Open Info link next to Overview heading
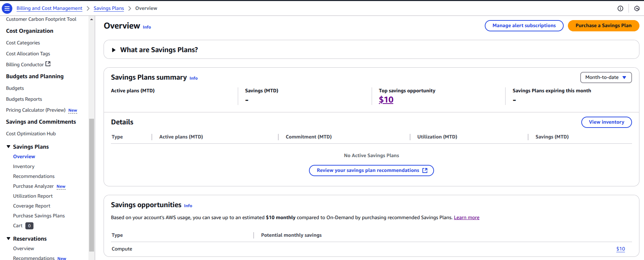Image resolution: width=644 pixels, height=260 pixels. point(147,27)
